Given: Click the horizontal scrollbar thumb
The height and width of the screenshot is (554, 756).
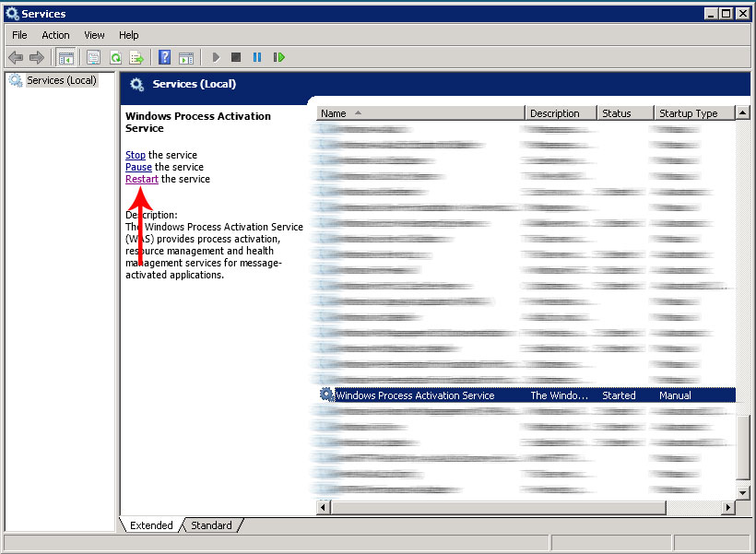Looking at the screenshot, I should point(499,507).
